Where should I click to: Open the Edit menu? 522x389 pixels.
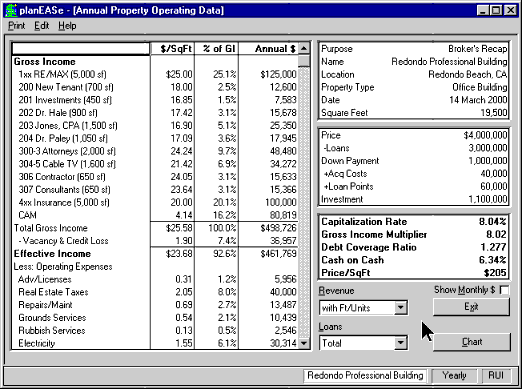point(42,26)
